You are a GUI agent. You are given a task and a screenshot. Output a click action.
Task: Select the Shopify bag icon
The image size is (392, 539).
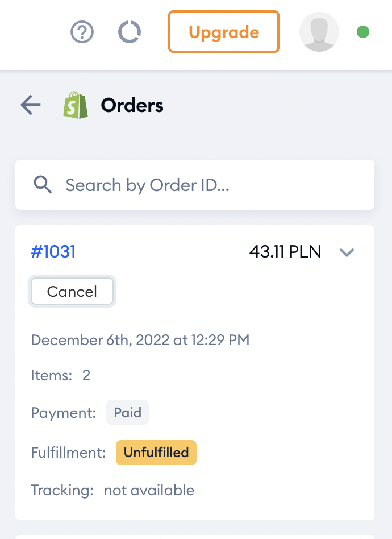(76, 105)
